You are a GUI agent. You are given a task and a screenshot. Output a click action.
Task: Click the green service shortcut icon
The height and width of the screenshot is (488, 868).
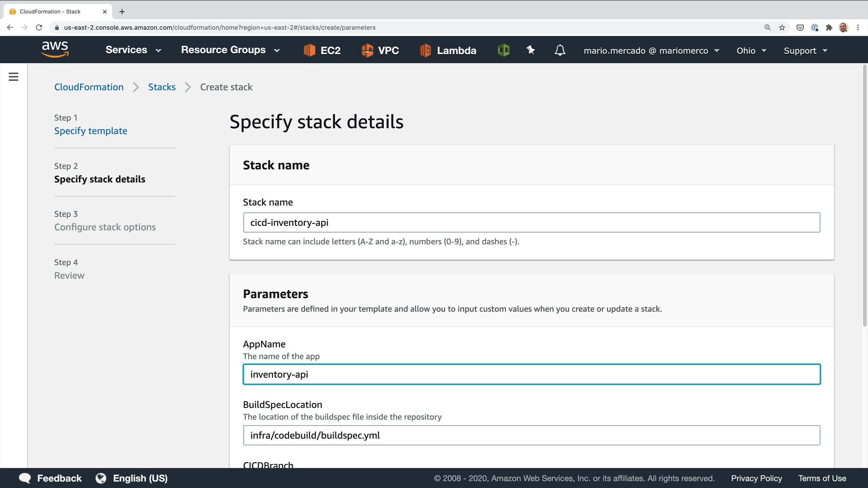pyautogui.click(x=503, y=50)
